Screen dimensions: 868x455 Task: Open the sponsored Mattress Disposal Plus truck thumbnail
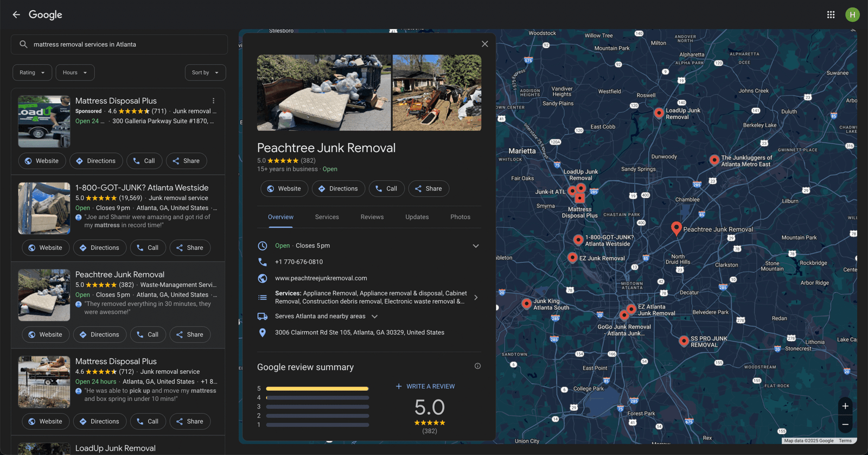click(44, 122)
